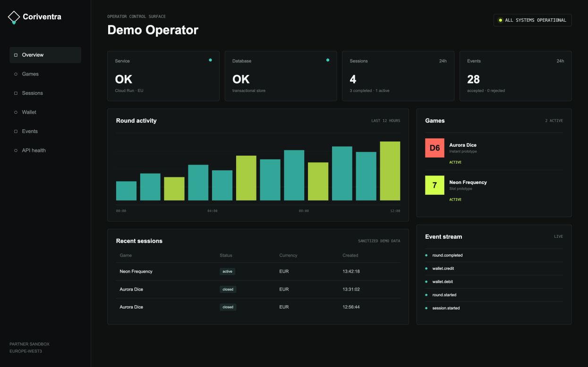Click the API health circle icon
The width and height of the screenshot is (588, 367).
pos(16,150)
